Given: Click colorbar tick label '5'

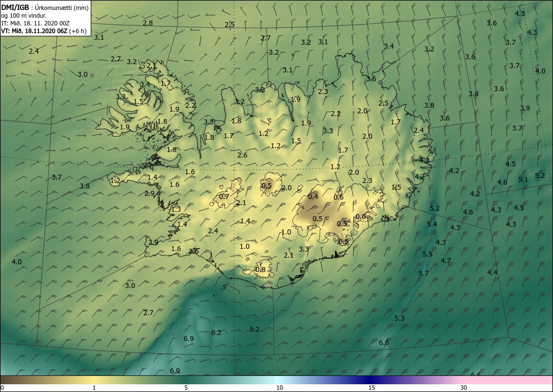Looking at the screenshot, I should tap(186, 388).
